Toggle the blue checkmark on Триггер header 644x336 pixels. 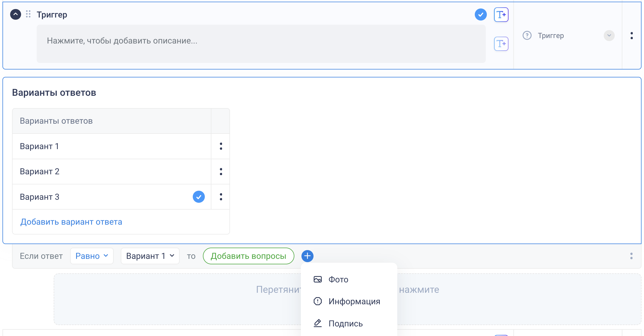(x=481, y=15)
